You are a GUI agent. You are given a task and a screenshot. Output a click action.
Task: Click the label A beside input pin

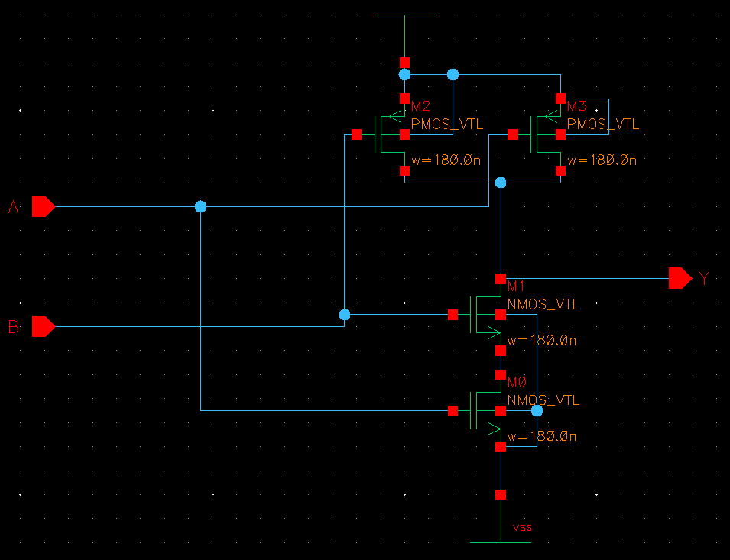14,207
